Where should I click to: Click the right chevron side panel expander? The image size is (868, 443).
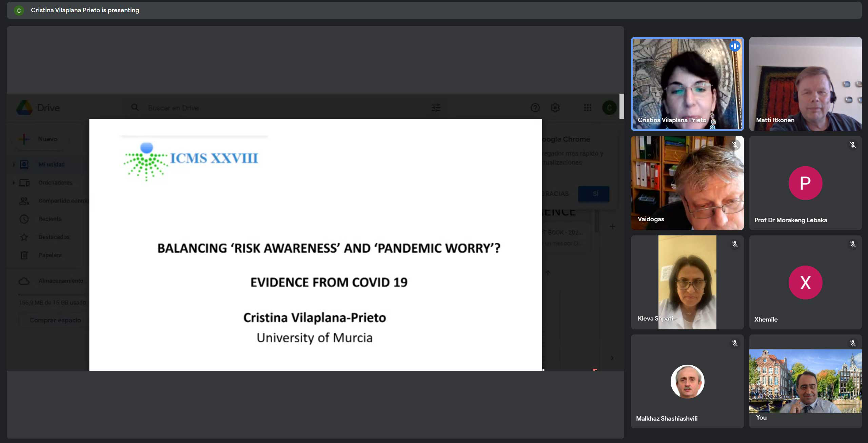click(x=612, y=358)
